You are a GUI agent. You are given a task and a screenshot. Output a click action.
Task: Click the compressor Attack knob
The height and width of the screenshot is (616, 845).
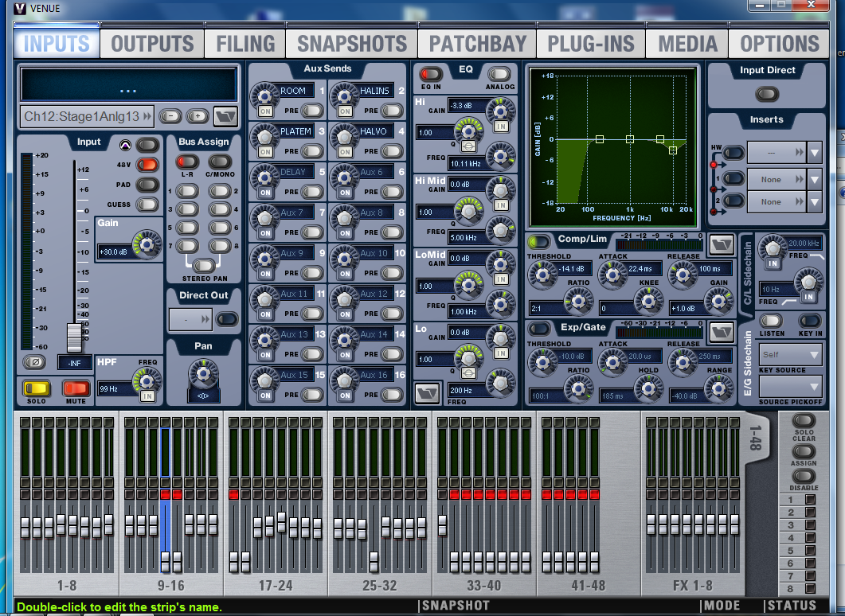[x=612, y=274]
